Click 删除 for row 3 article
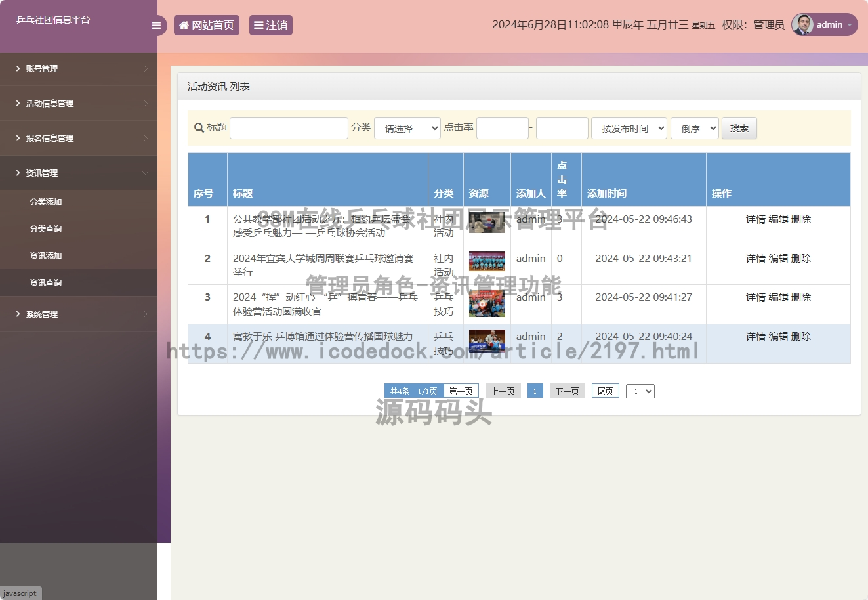The width and height of the screenshot is (868, 600). tap(801, 297)
